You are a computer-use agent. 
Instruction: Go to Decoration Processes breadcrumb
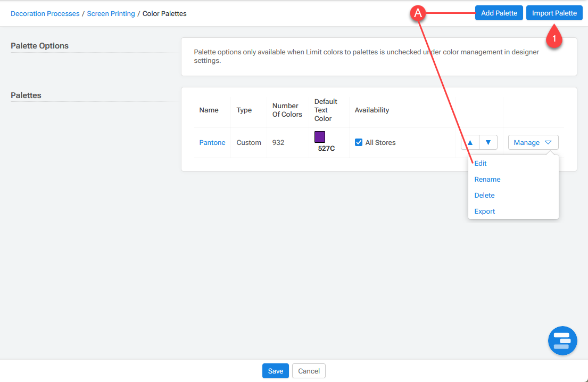[x=45, y=13]
